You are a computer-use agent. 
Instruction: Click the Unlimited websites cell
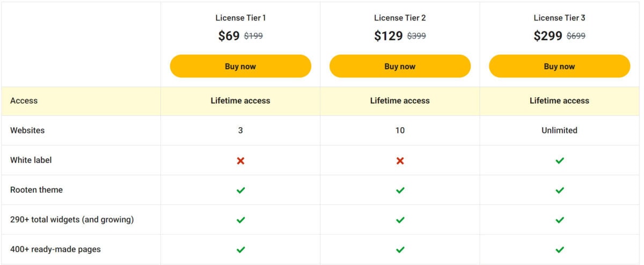pos(559,130)
